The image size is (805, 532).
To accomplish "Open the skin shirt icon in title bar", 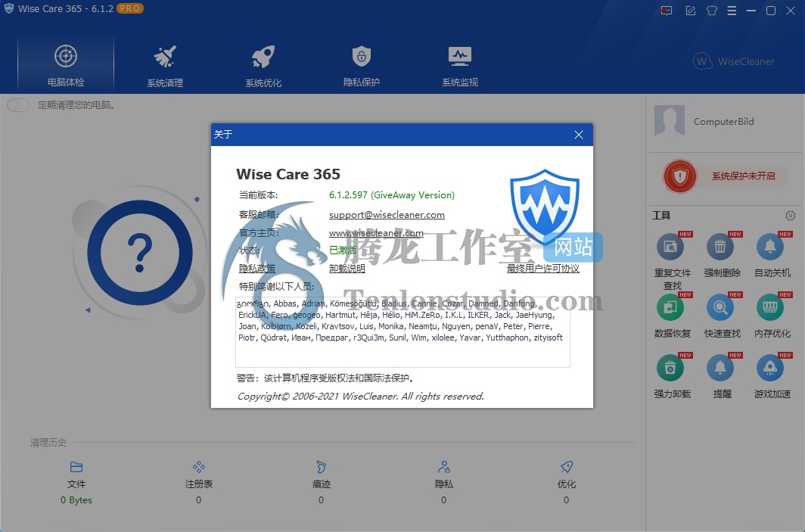I will [x=711, y=11].
